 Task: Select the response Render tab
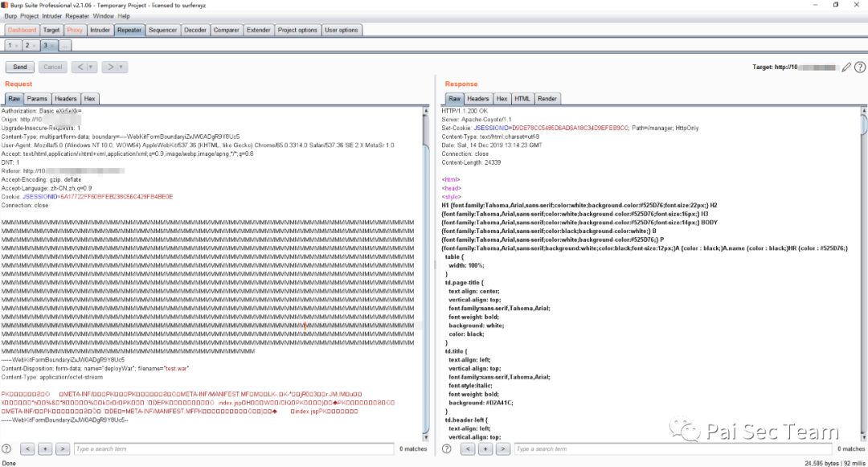547,99
